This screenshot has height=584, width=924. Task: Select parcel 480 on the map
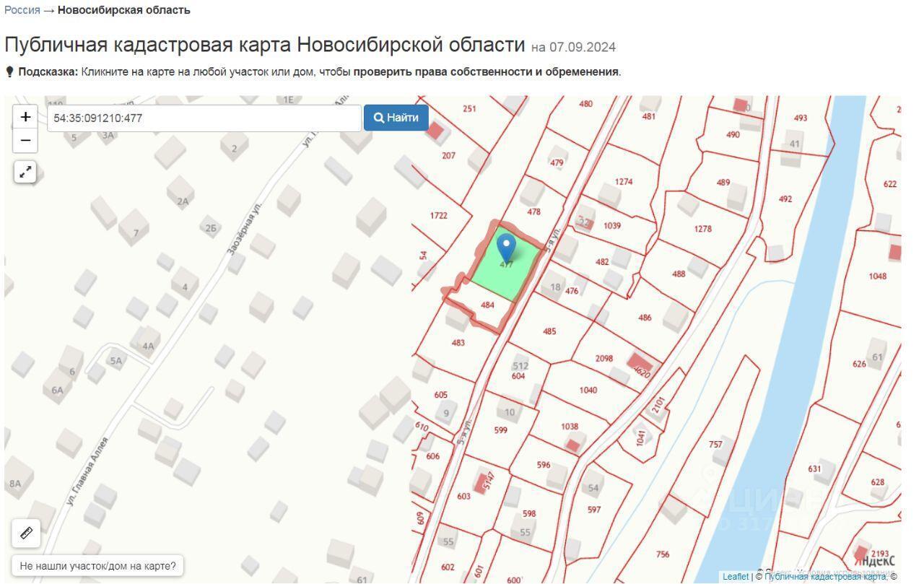[585, 104]
